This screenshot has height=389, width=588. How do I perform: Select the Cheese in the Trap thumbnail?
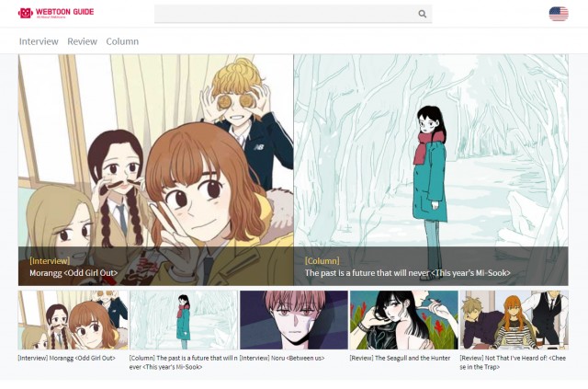[514, 320]
